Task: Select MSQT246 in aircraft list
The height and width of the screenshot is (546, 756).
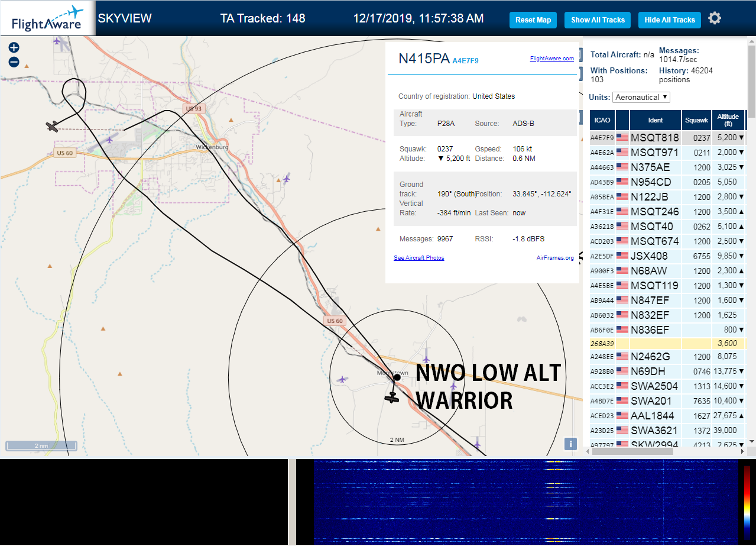Action: 667,212
